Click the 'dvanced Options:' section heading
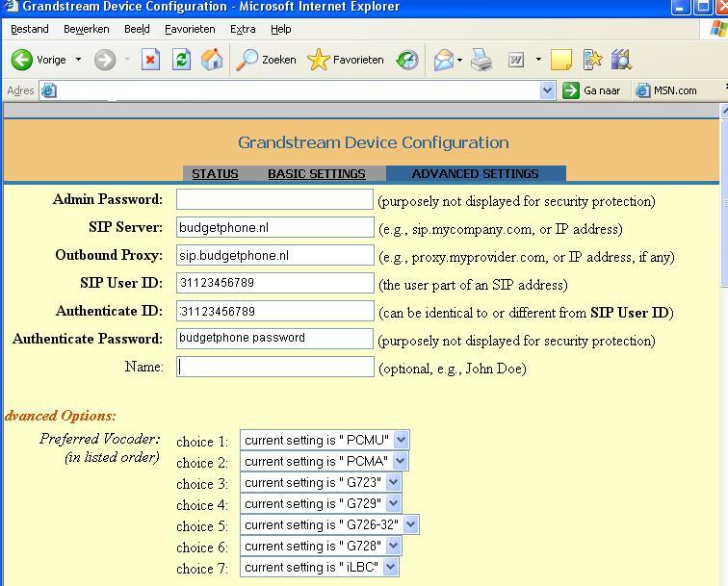The image size is (728, 586). pos(60,416)
